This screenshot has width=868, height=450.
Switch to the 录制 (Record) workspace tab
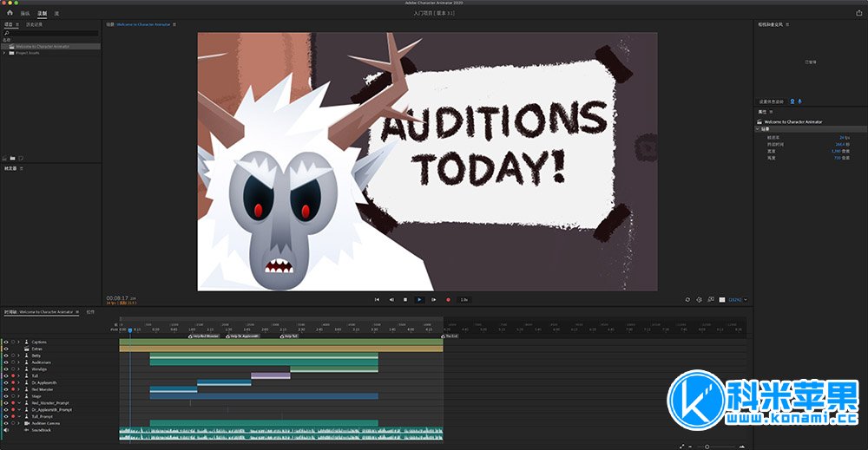pyautogui.click(x=42, y=13)
